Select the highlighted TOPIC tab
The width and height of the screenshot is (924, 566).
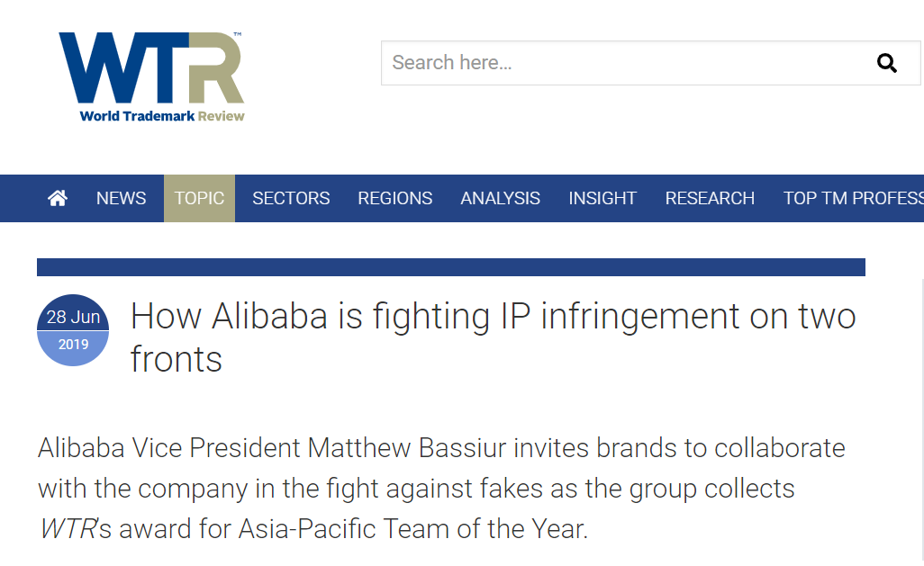click(x=199, y=198)
